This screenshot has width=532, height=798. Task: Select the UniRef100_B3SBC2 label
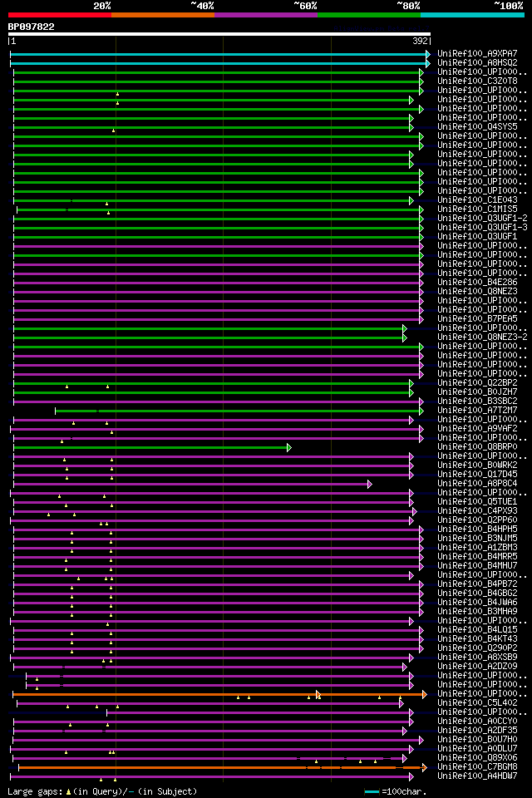[477, 401]
